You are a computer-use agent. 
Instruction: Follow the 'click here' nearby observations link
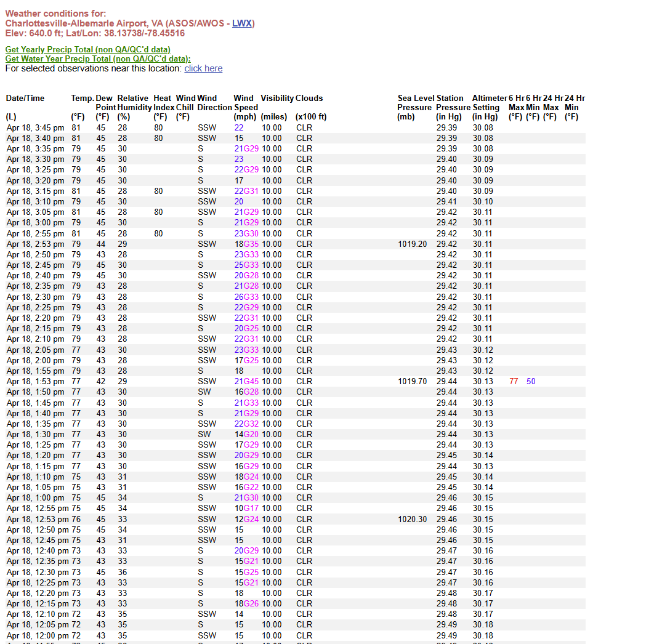203,68
